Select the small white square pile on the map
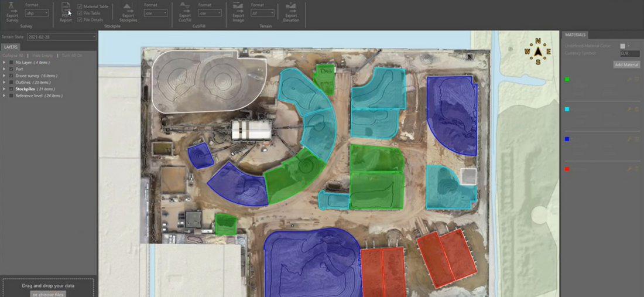This screenshot has height=297, width=644. point(468,176)
